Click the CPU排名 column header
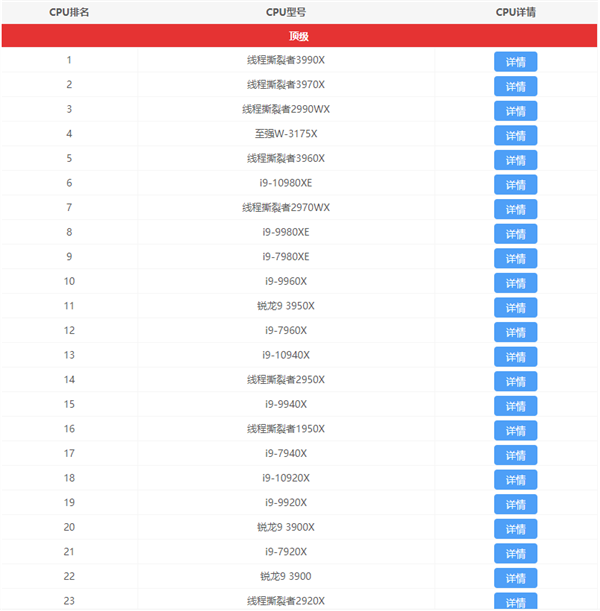Viewport: 600px width, 611px height. (69, 12)
